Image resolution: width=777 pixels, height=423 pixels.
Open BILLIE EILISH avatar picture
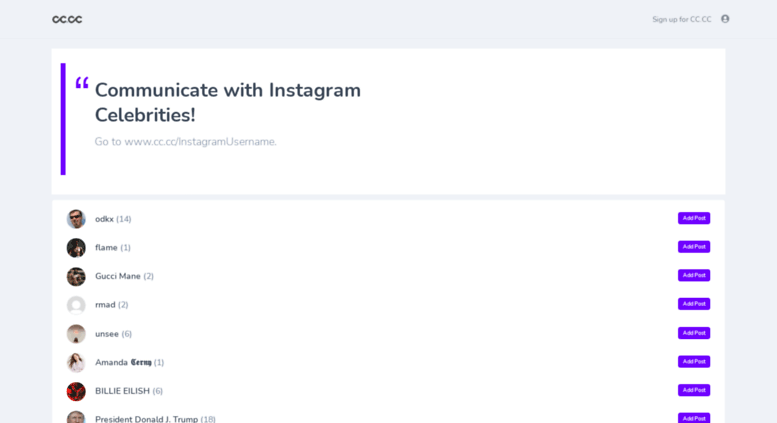(x=76, y=391)
